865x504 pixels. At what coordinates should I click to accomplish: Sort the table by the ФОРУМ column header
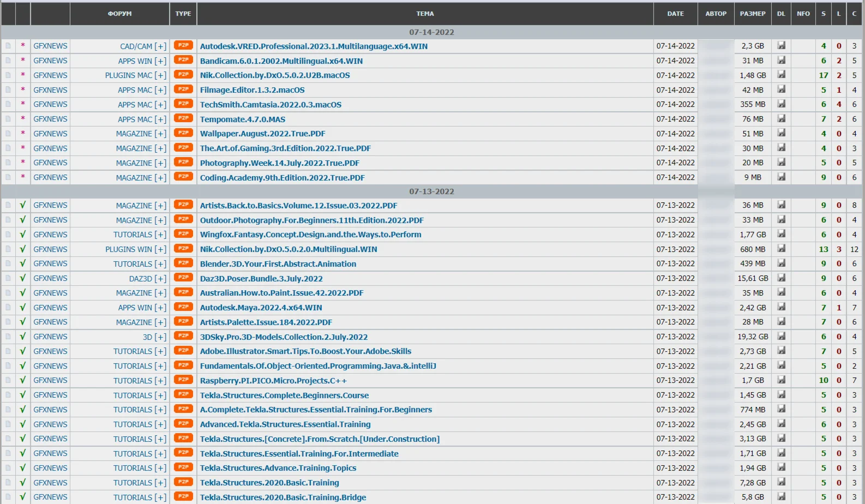(119, 14)
